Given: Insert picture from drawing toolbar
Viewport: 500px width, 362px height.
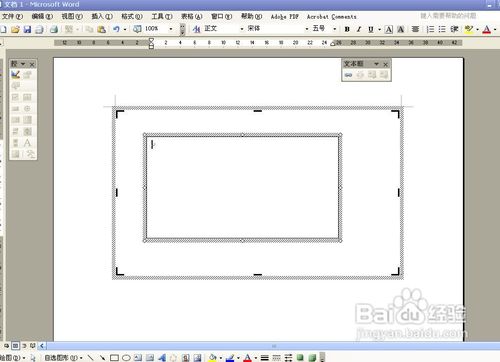Looking at the screenshot, I should (198, 358).
